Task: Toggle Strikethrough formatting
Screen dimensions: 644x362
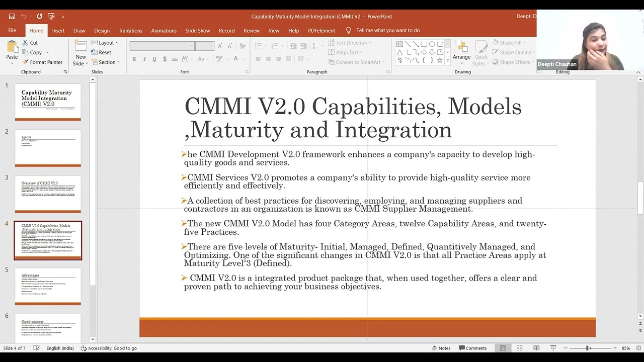Action: point(175,59)
